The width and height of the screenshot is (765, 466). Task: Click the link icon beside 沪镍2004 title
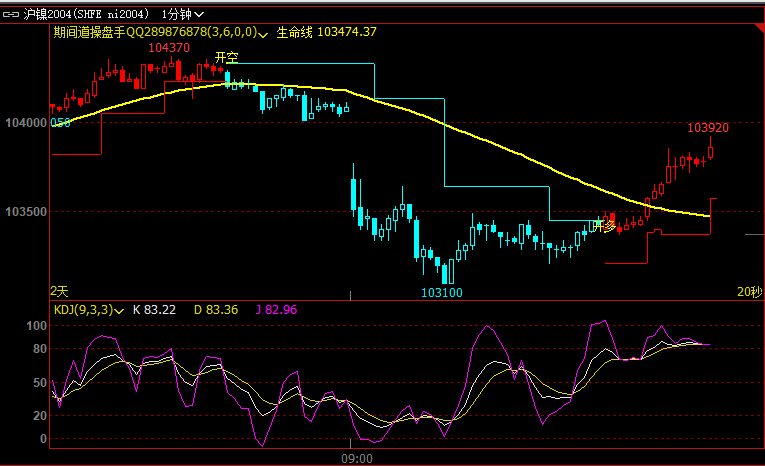pos(12,15)
